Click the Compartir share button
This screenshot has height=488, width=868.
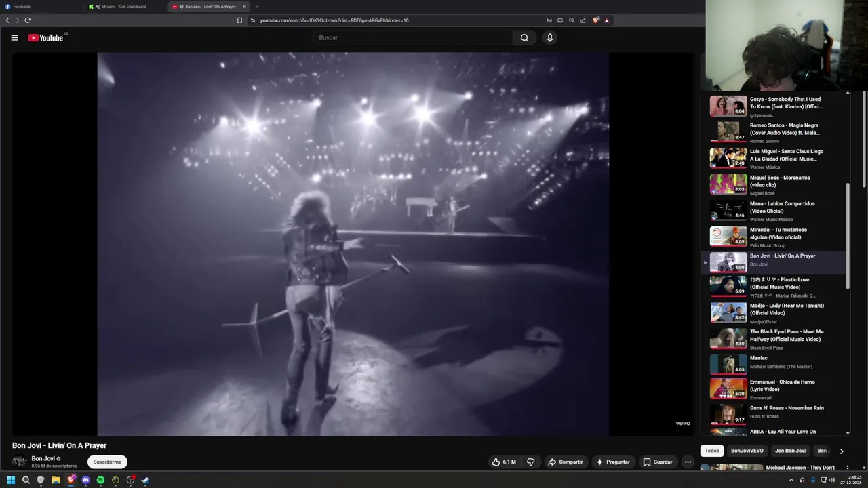566,462
